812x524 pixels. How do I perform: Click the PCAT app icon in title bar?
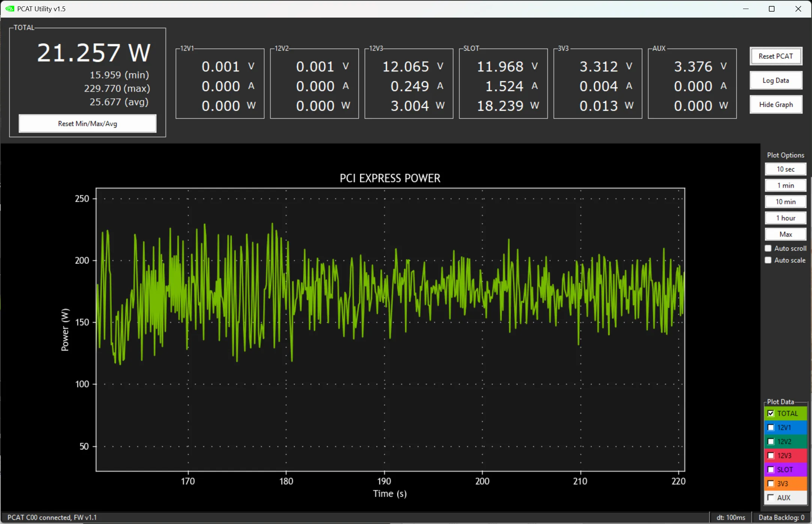pyautogui.click(x=10, y=9)
